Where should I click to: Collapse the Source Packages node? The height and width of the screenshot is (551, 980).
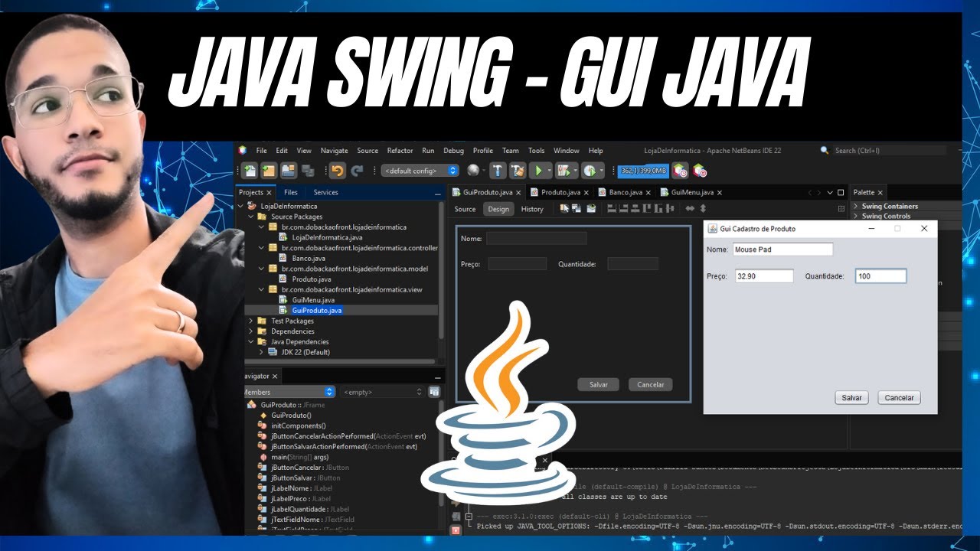(251, 217)
